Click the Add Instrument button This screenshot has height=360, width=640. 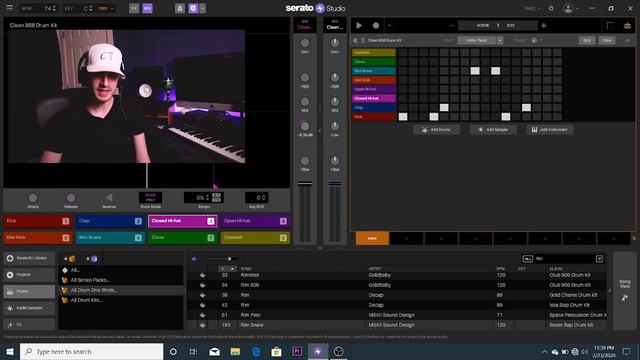[x=549, y=130]
